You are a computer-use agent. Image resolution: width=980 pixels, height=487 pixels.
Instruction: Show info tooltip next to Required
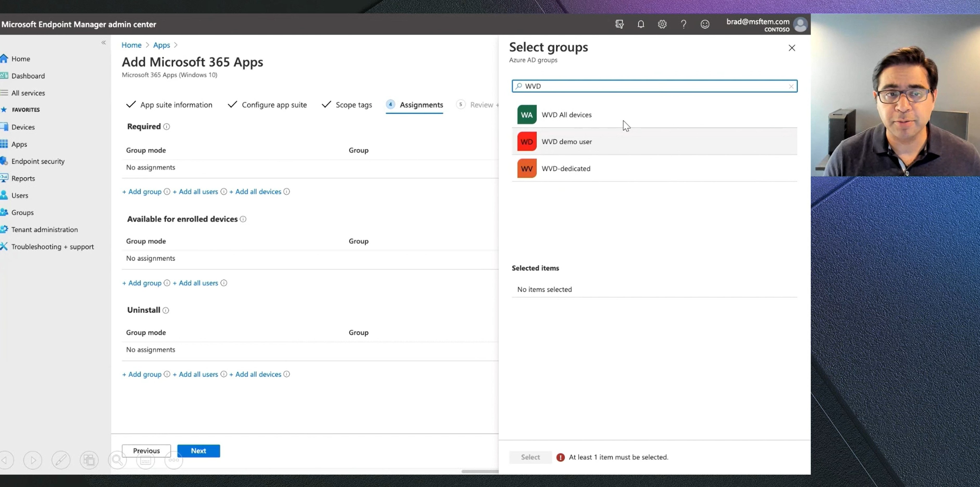[x=166, y=127]
